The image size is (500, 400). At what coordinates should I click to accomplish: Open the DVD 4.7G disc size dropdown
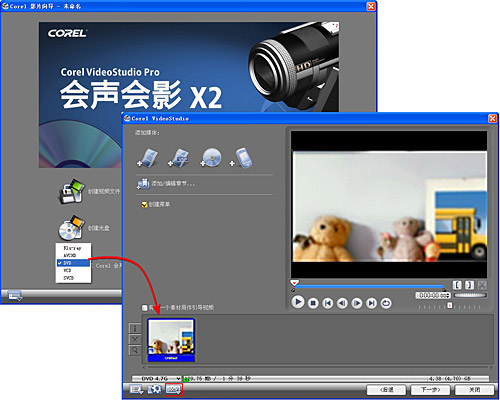[156, 379]
